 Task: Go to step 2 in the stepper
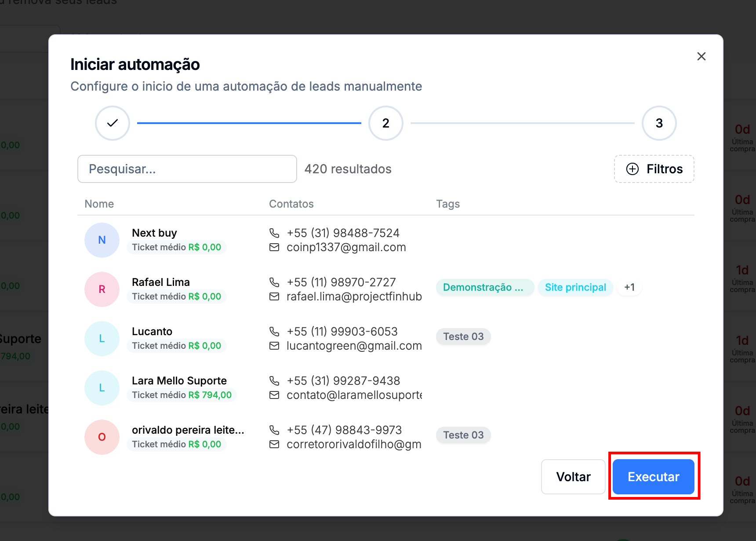[x=386, y=123]
